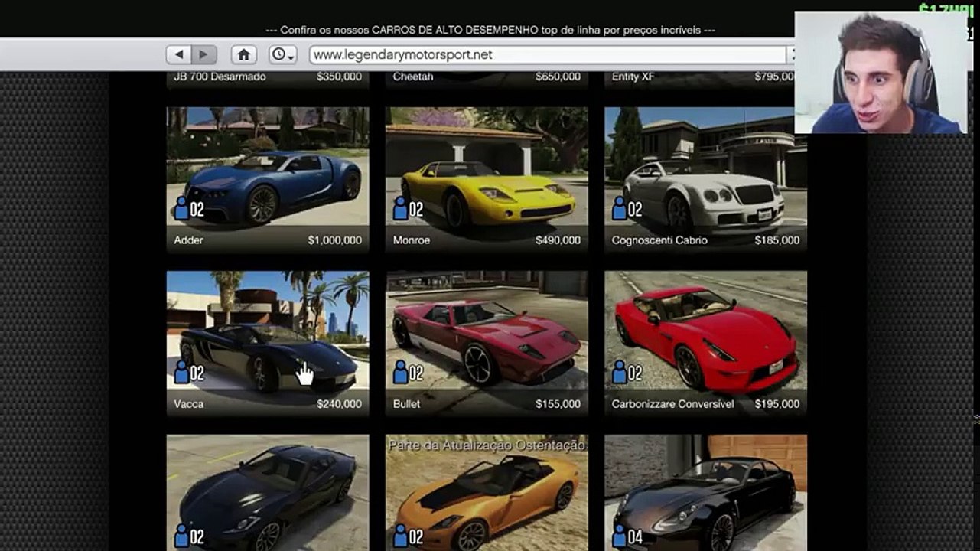Click the $350,000 JB 700 price
The height and width of the screenshot is (551, 980).
[x=340, y=77]
